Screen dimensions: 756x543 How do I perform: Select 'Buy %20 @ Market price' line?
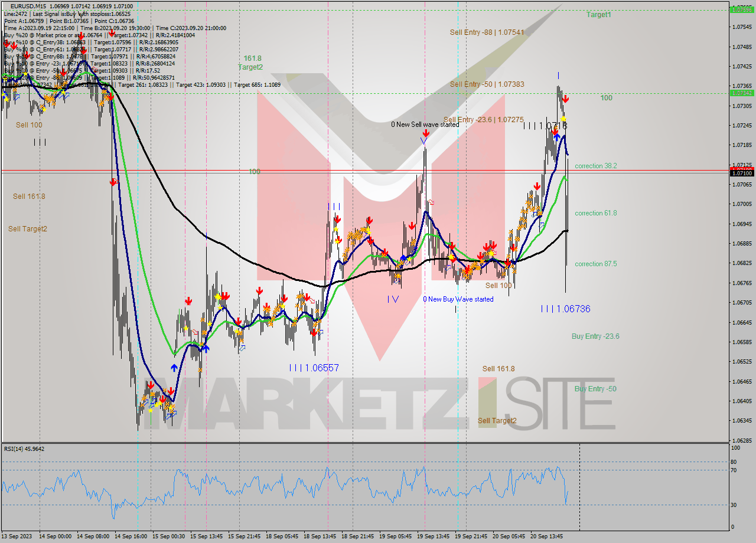tap(99, 35)
